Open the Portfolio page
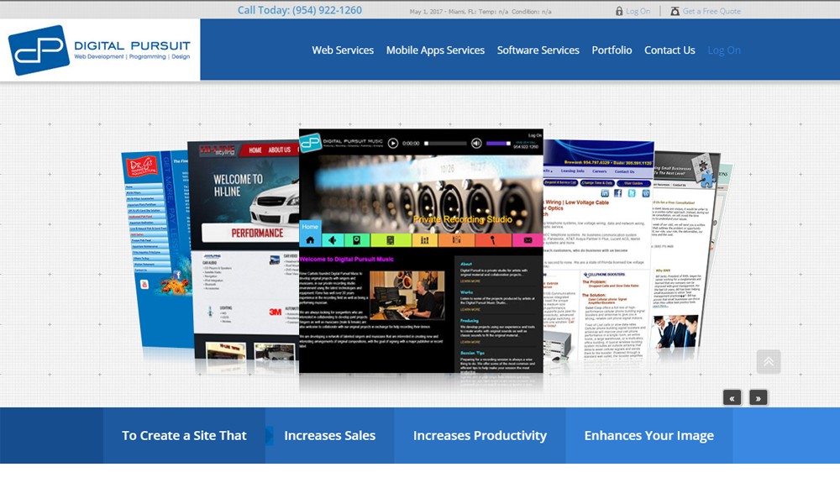The width and height of the screenshot is (840, 504). coord(612,50)
